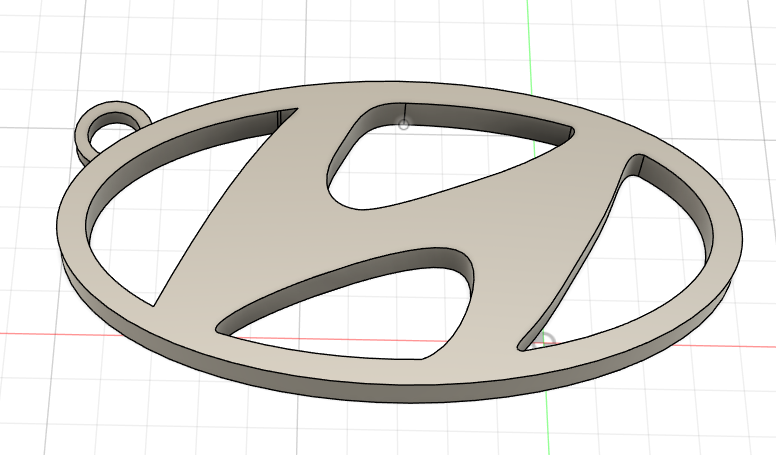Select the oval's outer front side wall
This screenshot has width=776, height=455.
(400, 393)
